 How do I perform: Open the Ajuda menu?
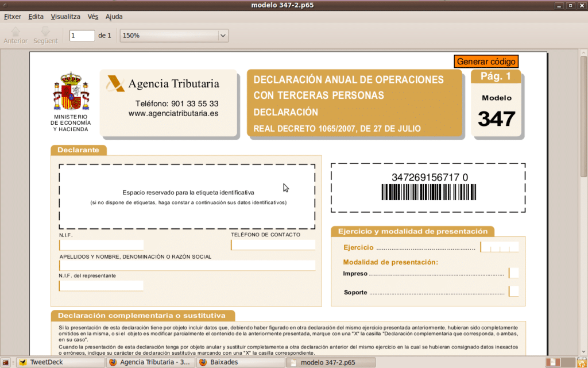click(x=114, y=17)
